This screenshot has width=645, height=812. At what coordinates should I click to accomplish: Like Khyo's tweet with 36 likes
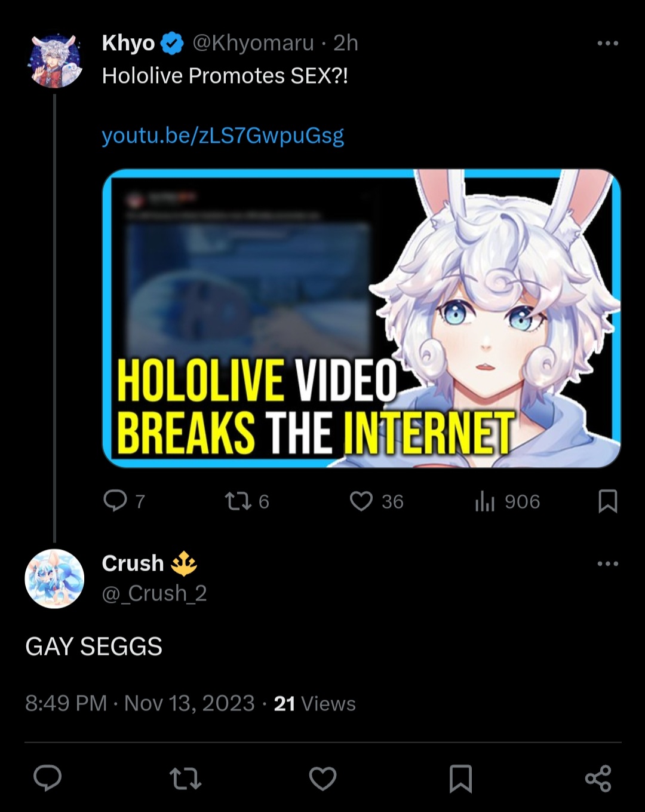click(361, 501)
